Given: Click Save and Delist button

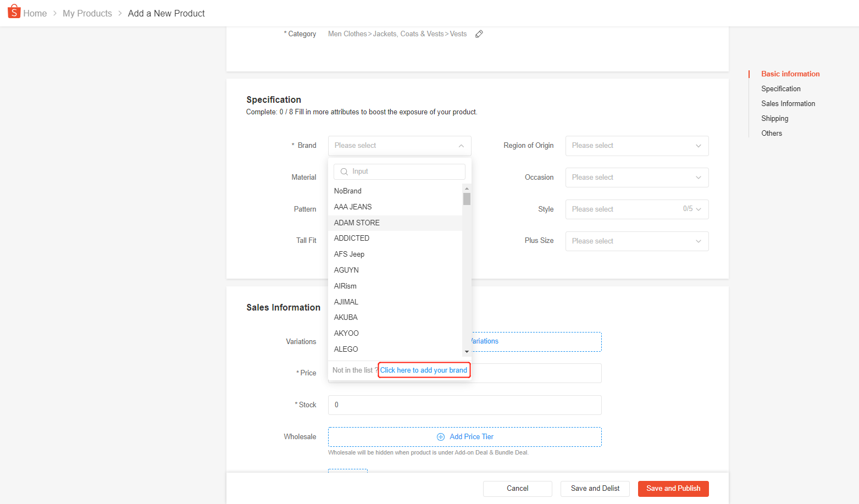Looking at the screenshot, I should [595, 489].
